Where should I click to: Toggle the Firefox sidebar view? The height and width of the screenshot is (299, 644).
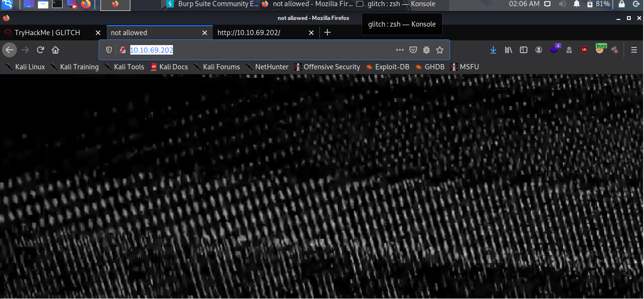click(x=524, y=49)
